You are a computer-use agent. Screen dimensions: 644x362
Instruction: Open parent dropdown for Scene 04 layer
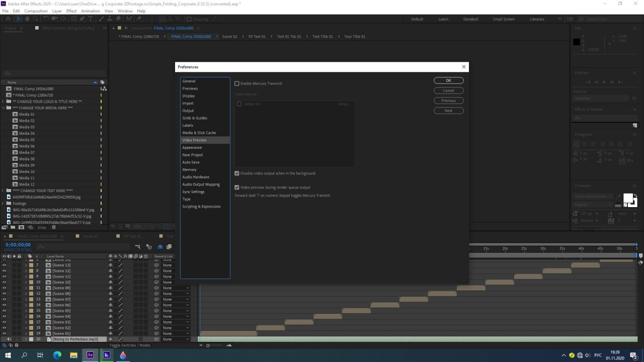tap(175, 316)
